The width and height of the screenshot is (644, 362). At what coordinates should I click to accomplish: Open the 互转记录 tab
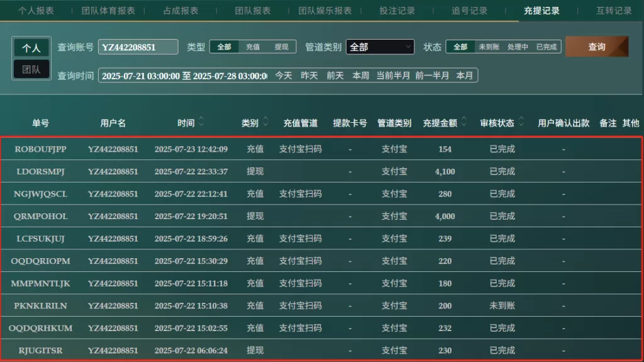click(614, 11)
